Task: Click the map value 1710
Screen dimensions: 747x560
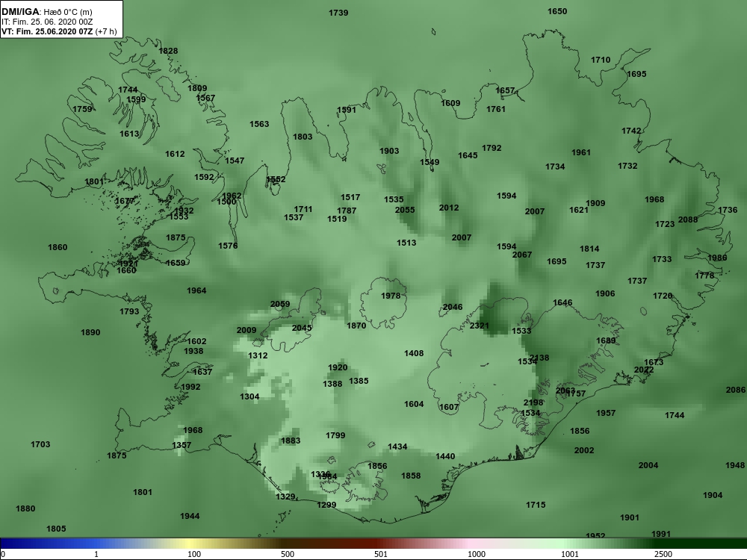Action: (x=601, y=60)
